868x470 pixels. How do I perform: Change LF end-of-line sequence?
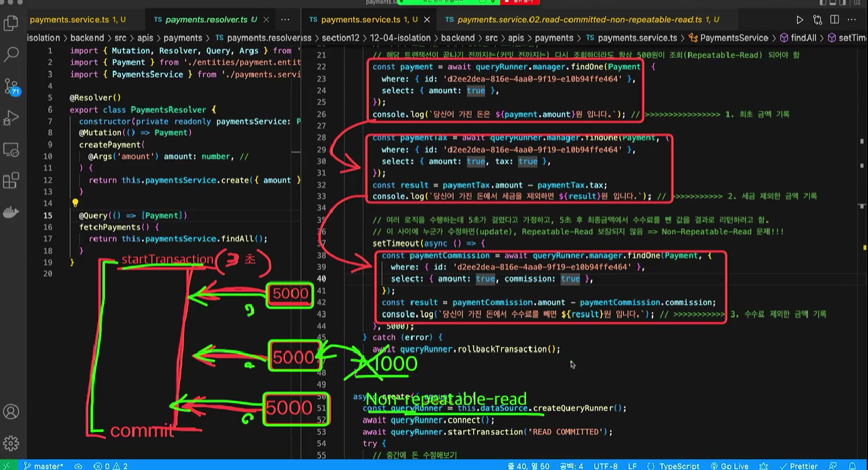click(x=632, y=466)
